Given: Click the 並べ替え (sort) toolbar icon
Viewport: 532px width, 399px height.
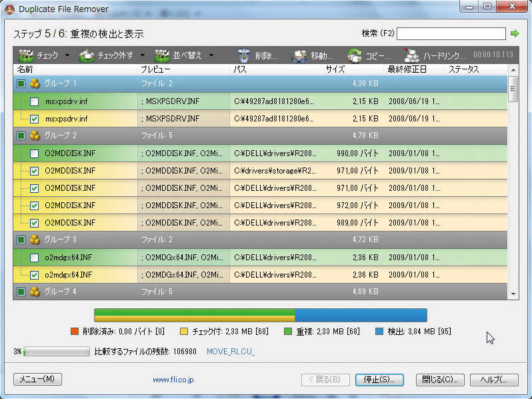Looking at the screenshot, I should tap(162, 55).
